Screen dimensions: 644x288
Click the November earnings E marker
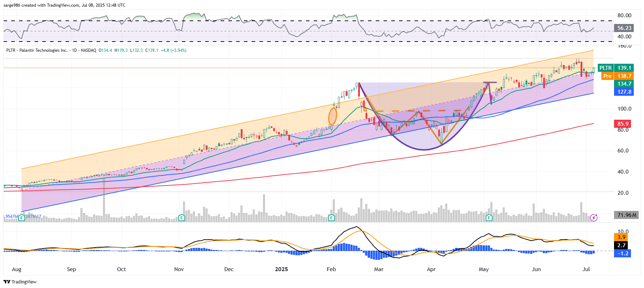point(182,218)
